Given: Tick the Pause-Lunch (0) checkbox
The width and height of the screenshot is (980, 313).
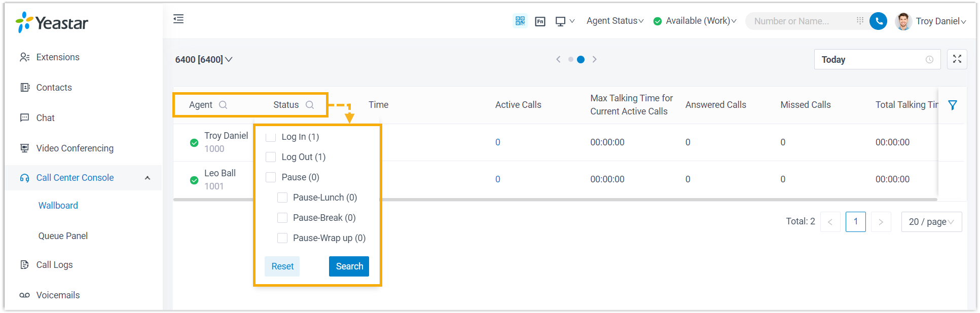Looking at the screenshot, I should click(x=282, y=198).
